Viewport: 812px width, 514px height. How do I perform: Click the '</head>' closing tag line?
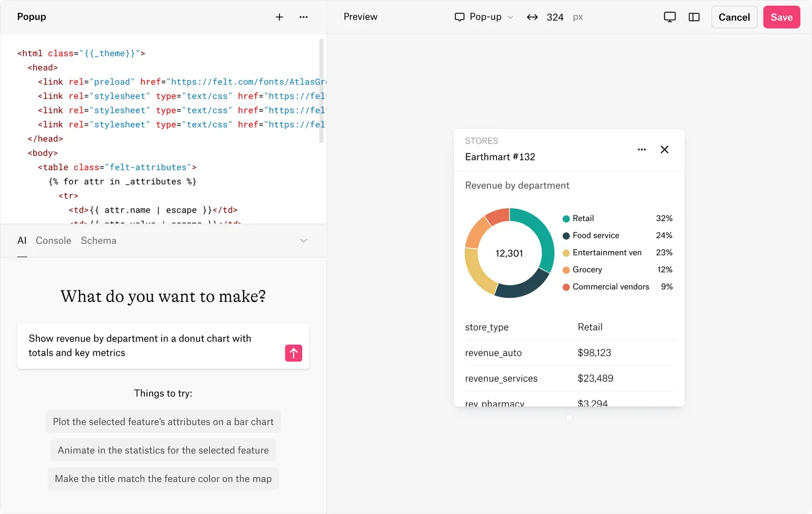click(45, 139)
